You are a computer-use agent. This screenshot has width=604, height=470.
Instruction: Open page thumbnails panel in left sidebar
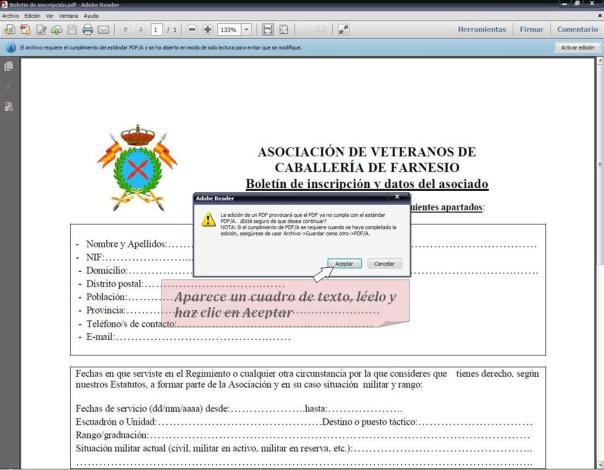(9, 67)
